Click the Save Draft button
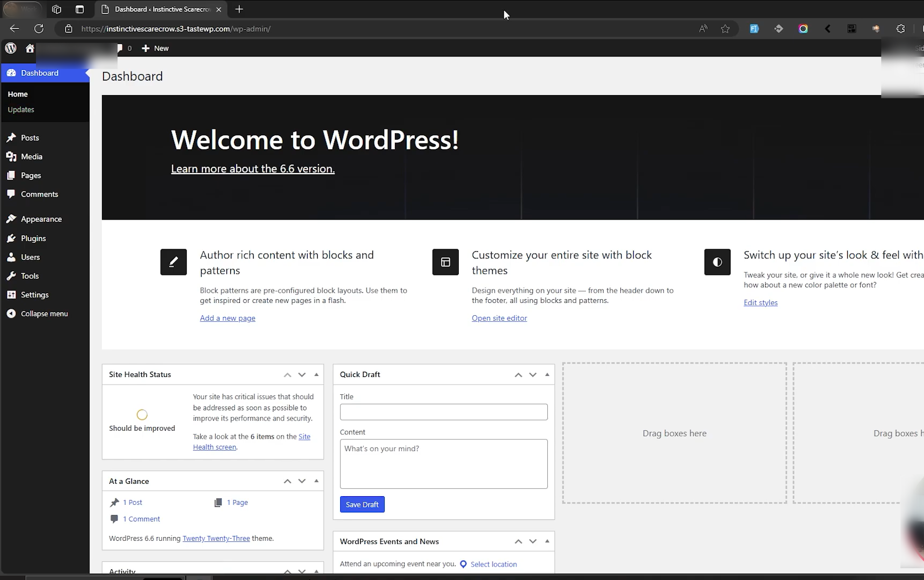This screenshot has height=580, width=924. (x=362, y=505)
